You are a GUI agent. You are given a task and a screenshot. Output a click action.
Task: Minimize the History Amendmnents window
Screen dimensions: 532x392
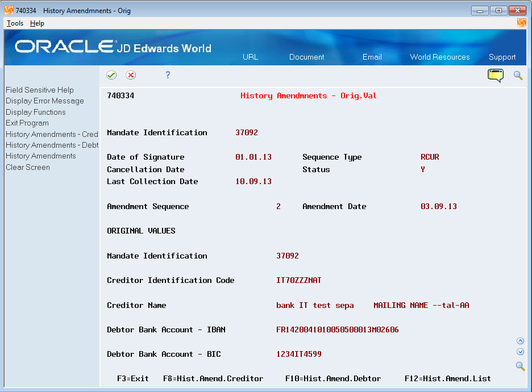click(480, 11)
